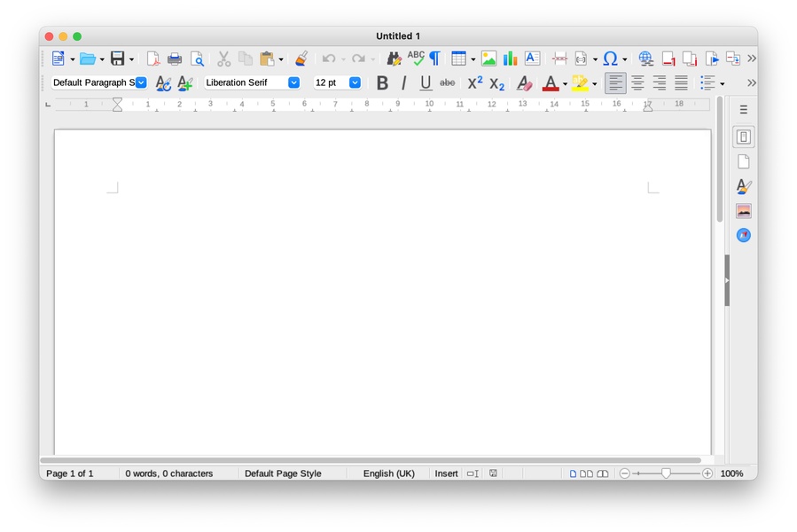797x532 pixels.
Task: Open the sidebar settings hamburger menu
Action: tap(743, 110)
